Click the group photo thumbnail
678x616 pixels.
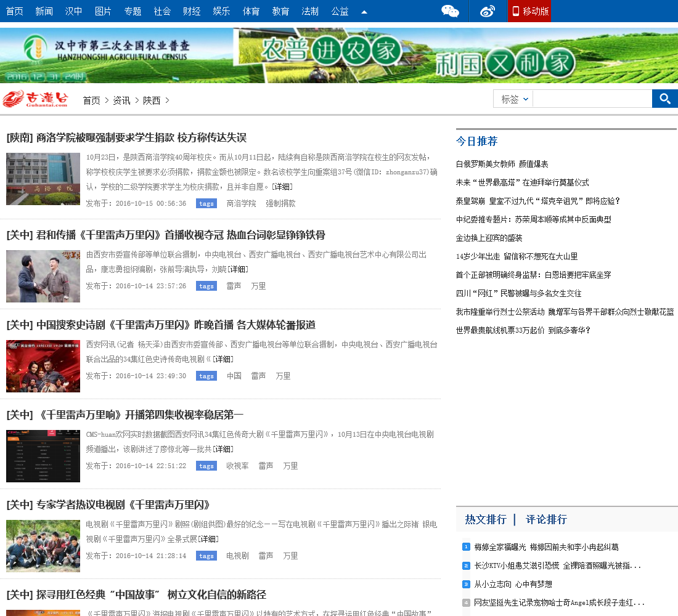point(43,546)
